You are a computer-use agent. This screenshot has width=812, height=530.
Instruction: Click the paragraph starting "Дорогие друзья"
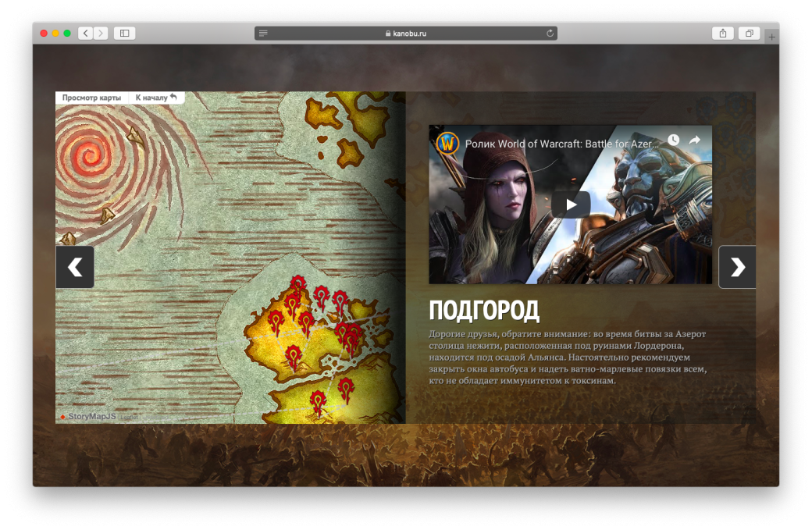pos(568,357)
